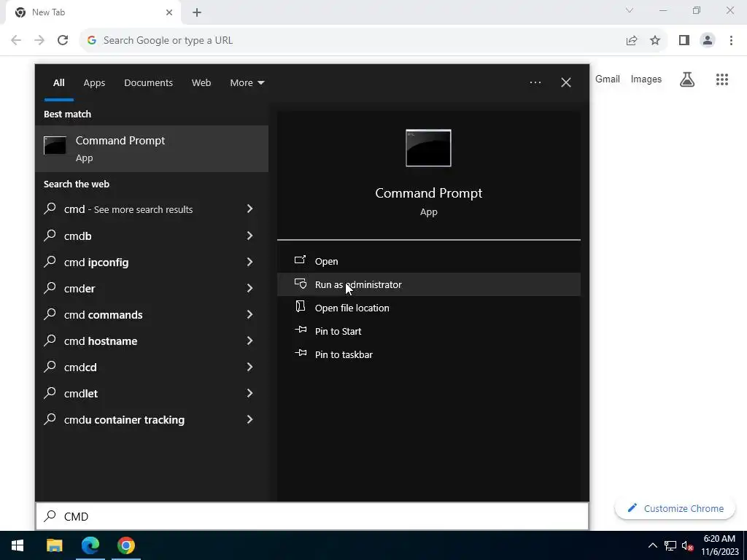The width and height of the screenshot is (747, 560).
Task: Click the share page icon in address bar
Action: (x=632, y=41)
